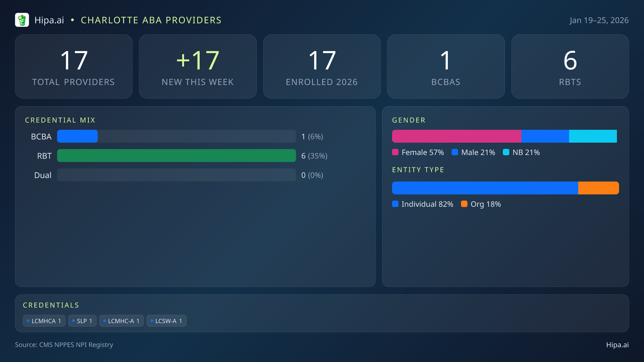Expand the Credential Mix panel
The height and width of the screenshot is (362, 644).
click(x=60, y=120)
